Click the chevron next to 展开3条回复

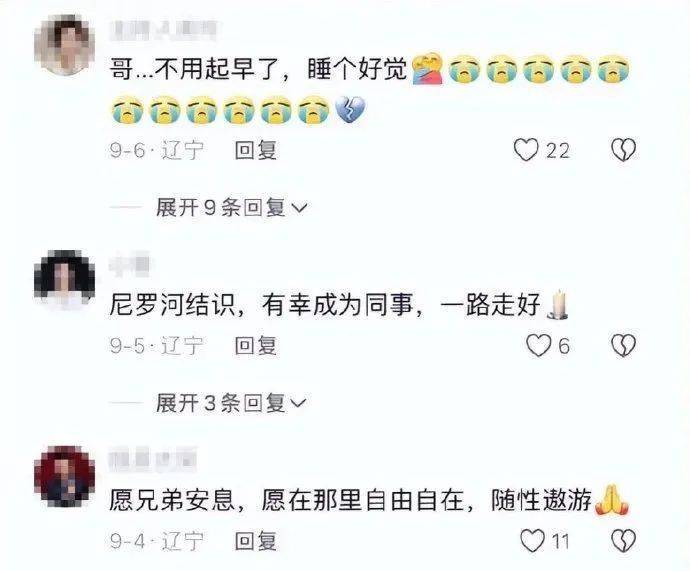(298, 403)
